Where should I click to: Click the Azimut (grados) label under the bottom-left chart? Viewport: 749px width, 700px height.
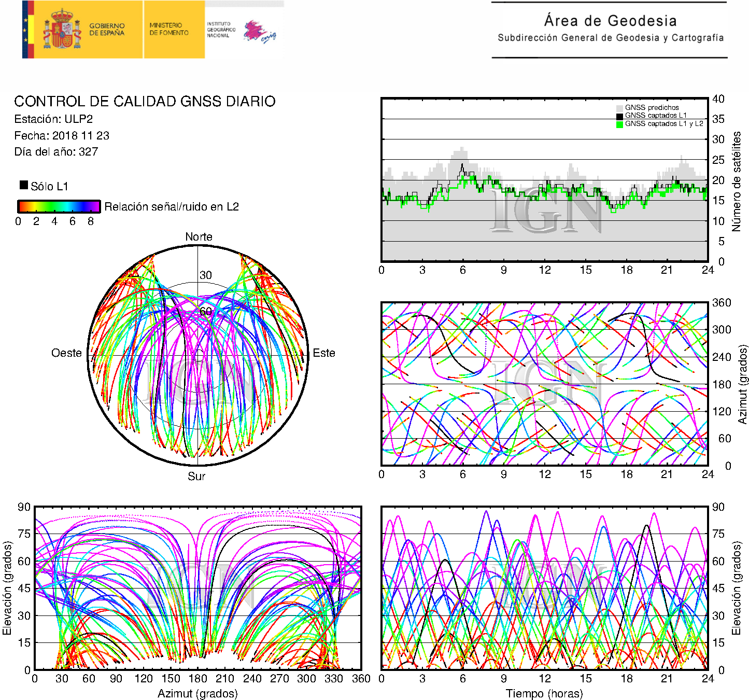[197, 693]
